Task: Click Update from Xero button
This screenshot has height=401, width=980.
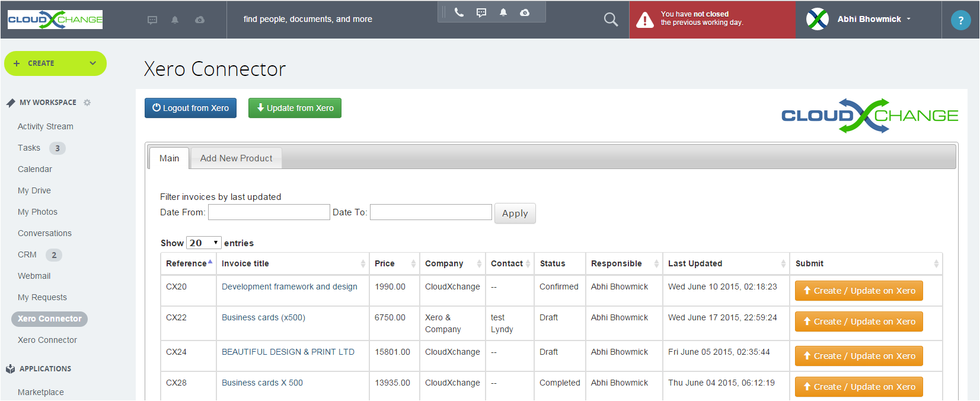Action: (x=295, y=108)
